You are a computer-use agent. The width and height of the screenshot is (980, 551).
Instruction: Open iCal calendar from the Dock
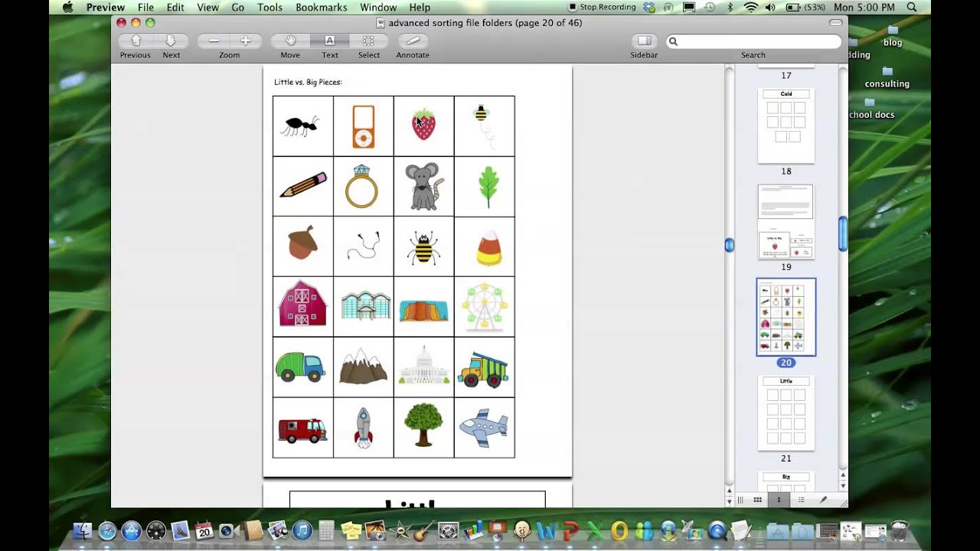[204, 530]
